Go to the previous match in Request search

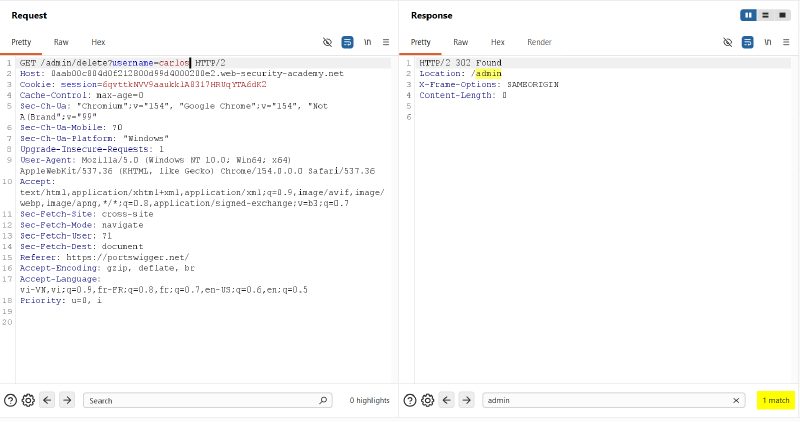point(47,401)
